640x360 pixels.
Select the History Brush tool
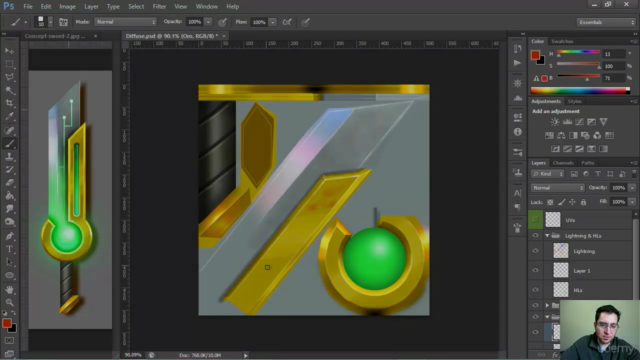point(9,169)
